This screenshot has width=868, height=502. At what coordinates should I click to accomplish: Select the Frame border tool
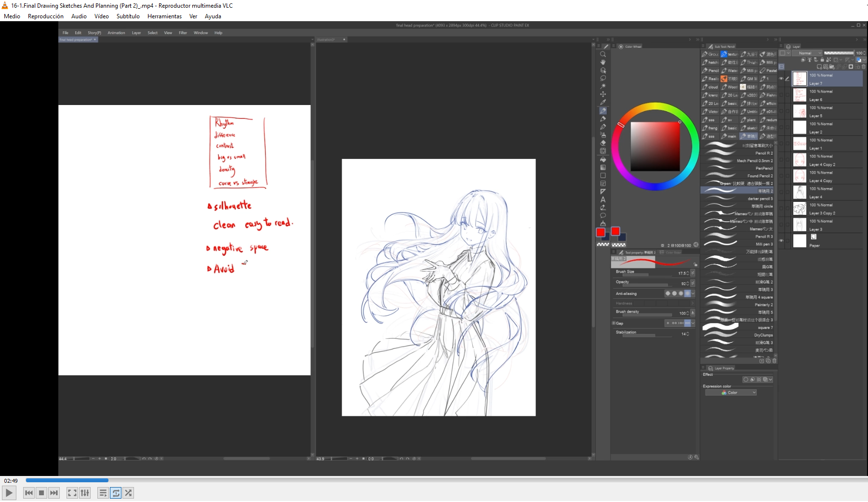[603, 184]
